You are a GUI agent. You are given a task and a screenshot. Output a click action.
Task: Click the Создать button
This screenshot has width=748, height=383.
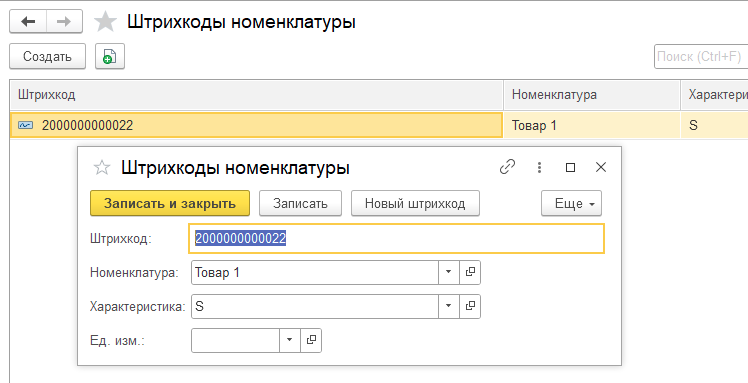[47, 56]
